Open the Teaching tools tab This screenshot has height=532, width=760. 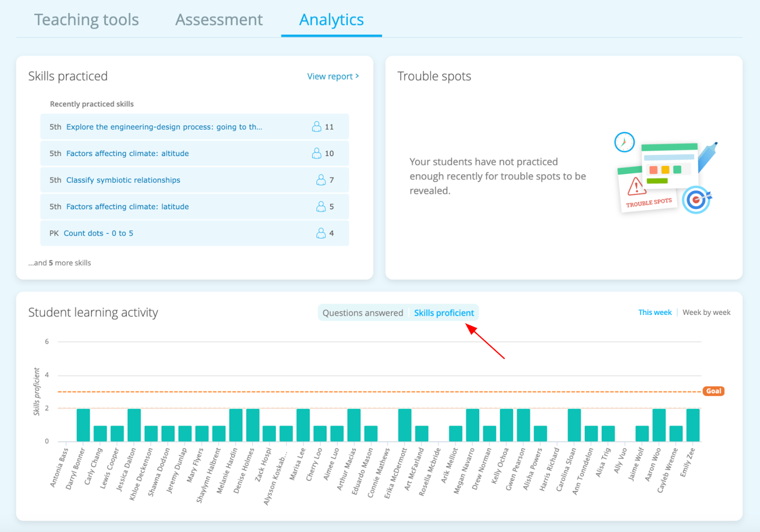coord(86,20)
